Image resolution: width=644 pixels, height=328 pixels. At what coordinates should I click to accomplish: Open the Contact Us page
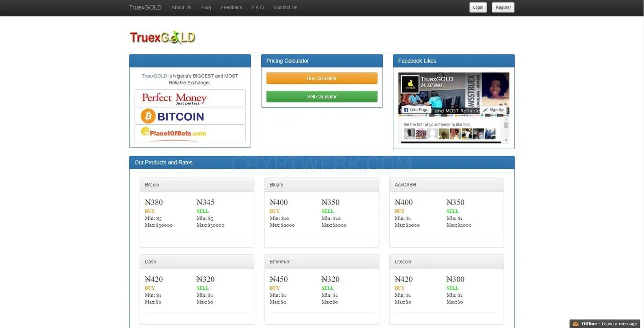(286, 7)
